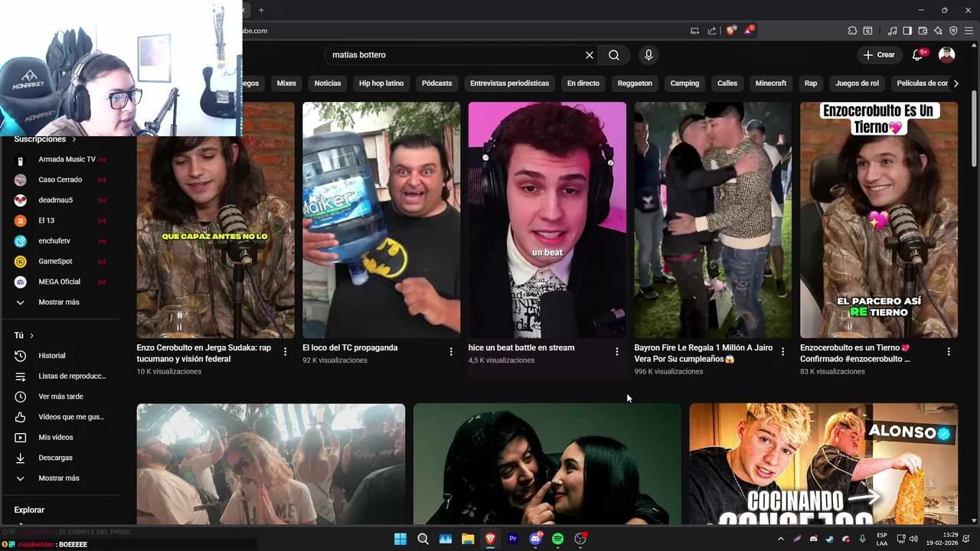The width and height of the screenshot is (980, 551).
Task: Open Caso Cerrado channel
Action: (60, 180)
